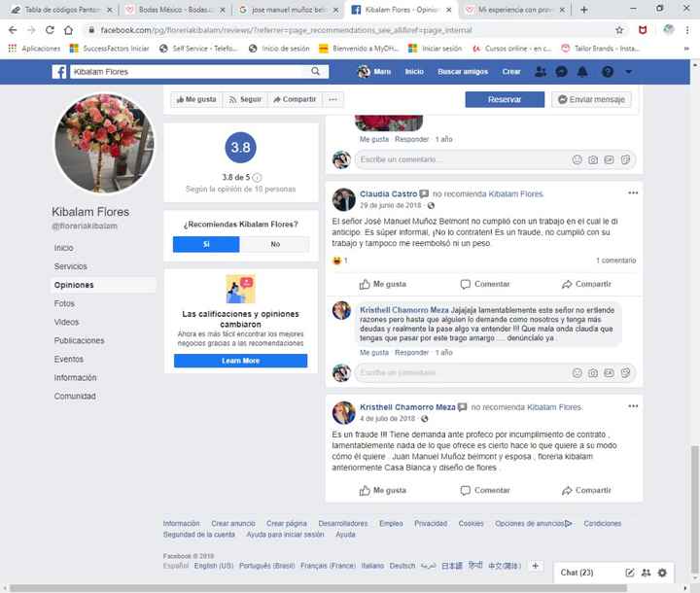The image size is (700, 593).
Task: Share Claudia Castro's review via Compartir
Action: (x=586, y=284)
